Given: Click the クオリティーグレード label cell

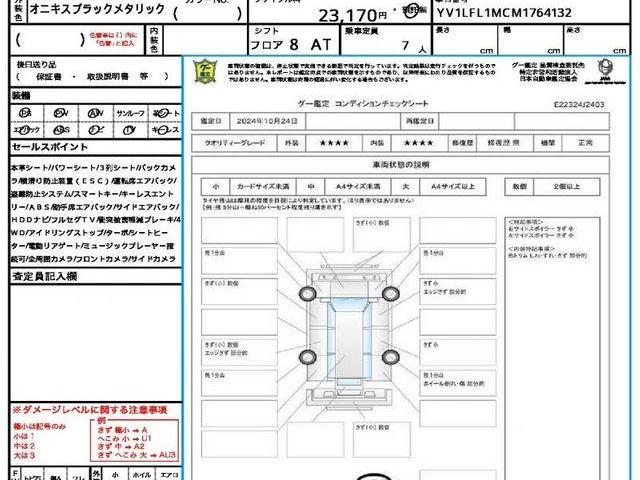Looking at the screenshot, I should pyautogui.click(x=234, y=143).
